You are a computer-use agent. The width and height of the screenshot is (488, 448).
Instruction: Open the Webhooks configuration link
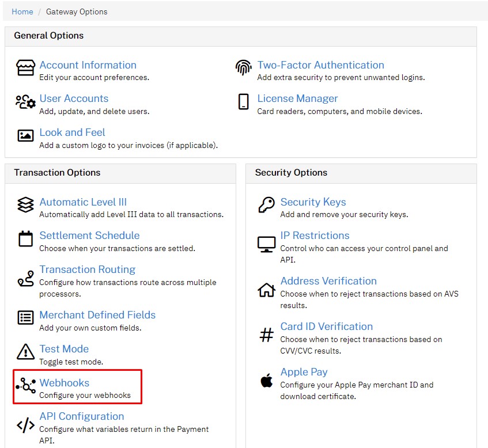click(x=64, y=383)
